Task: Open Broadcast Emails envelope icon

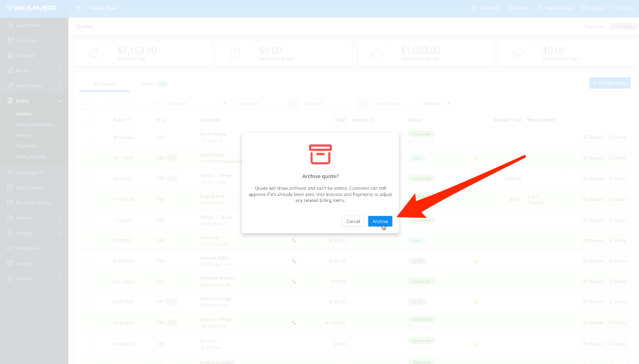Action: (10, 203)
